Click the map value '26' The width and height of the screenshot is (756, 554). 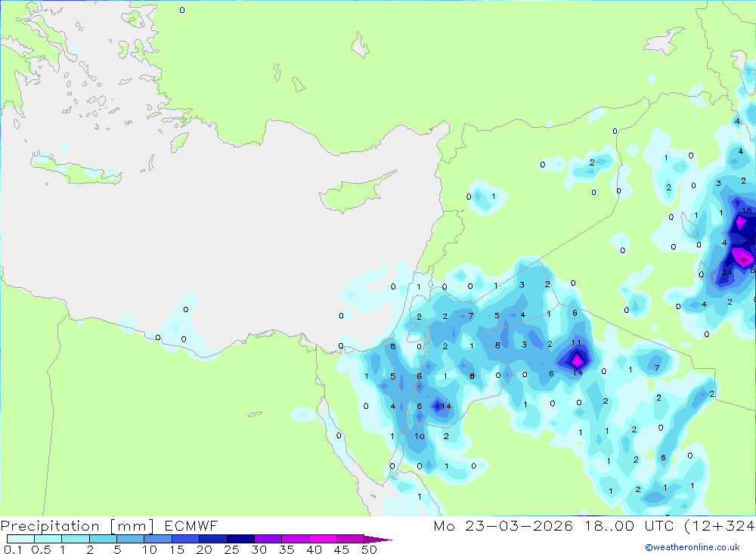750,240
